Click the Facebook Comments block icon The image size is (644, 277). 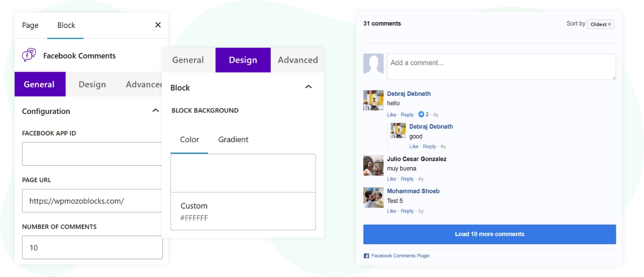click(29, 55)
